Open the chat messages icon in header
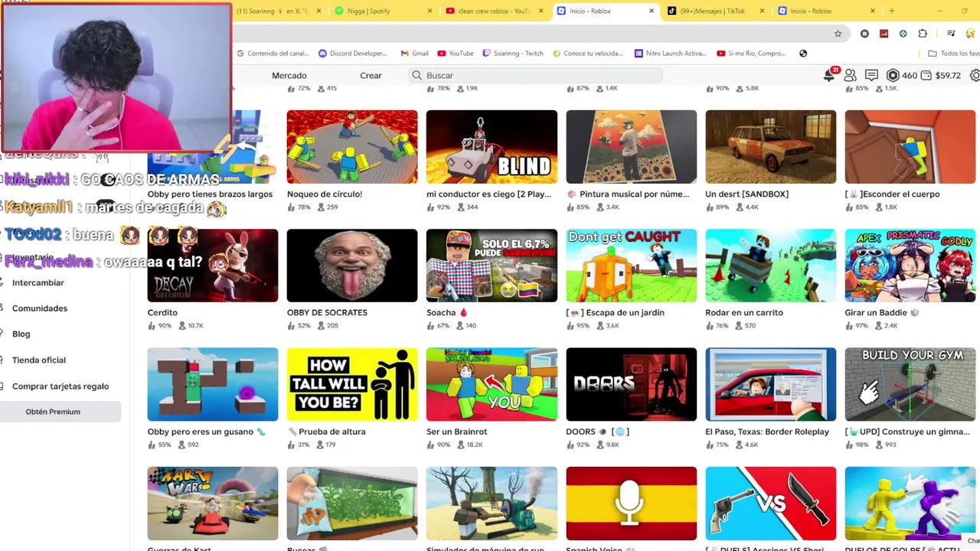Screen dimensions: 980x551 (x=871, y=75)
